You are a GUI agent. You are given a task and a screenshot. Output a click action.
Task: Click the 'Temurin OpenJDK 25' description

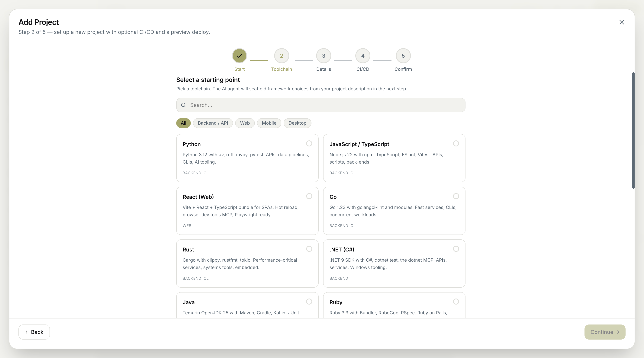pyautogui.click(x=241, y=313)
